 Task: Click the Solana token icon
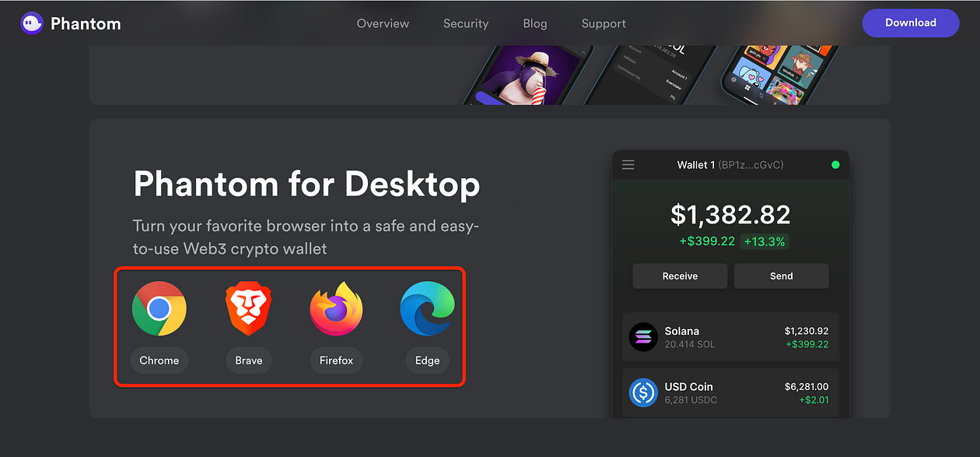pos(643,337)
